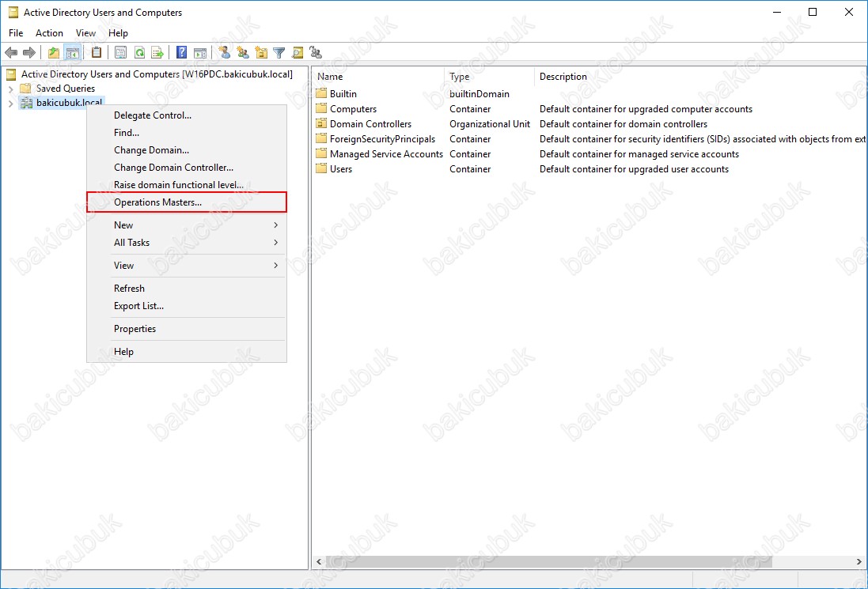868x589 pixels.
Task: Click the bakicubuk.local domain icon
Action: click(26, 103)
